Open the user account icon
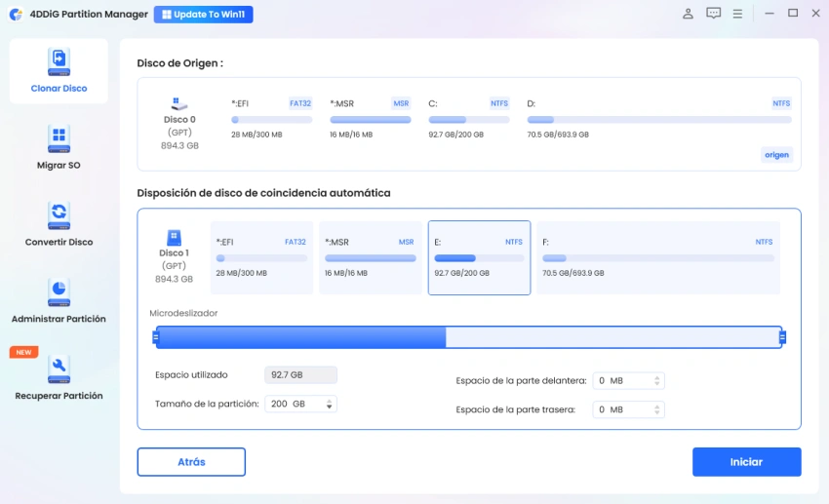 (x=688, y=14)
